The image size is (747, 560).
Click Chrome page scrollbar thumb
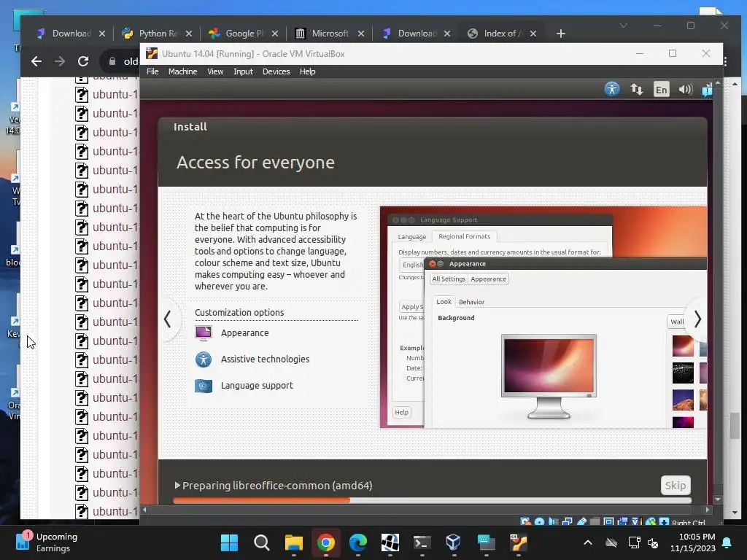(x=735, y=426)
